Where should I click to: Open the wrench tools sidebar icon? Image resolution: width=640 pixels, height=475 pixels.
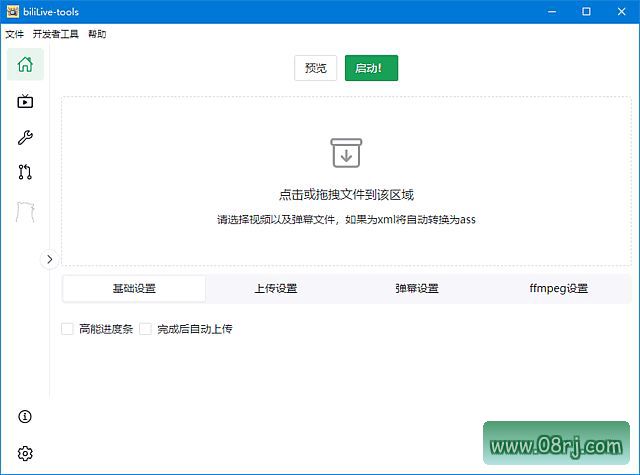tap(25, 138)
